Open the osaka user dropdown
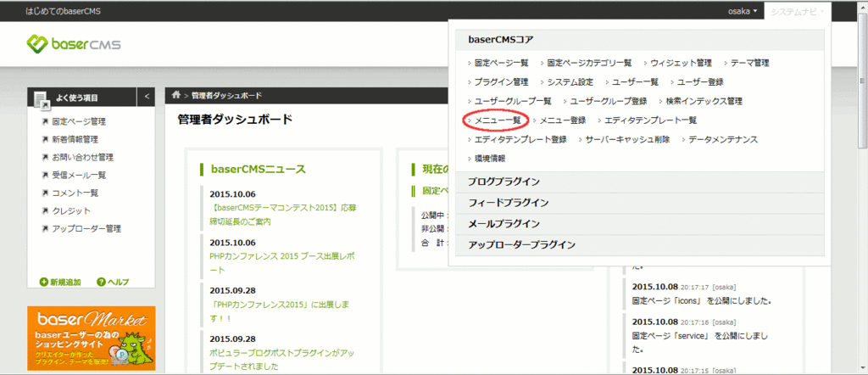 tap(743, 11)
